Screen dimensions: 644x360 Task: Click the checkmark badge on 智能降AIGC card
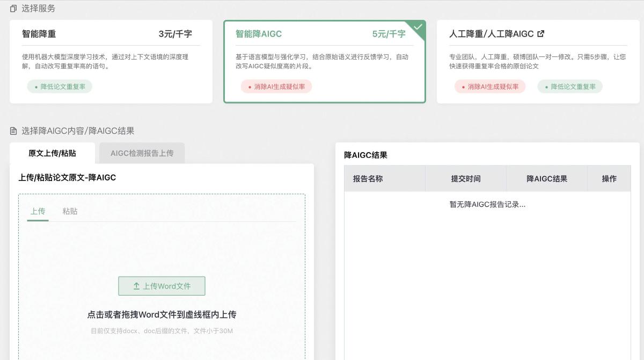click(418, 27)
